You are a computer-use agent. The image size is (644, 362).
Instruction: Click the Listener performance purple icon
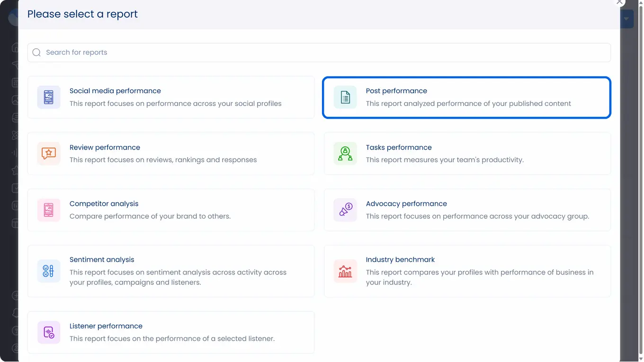point(49,333)
